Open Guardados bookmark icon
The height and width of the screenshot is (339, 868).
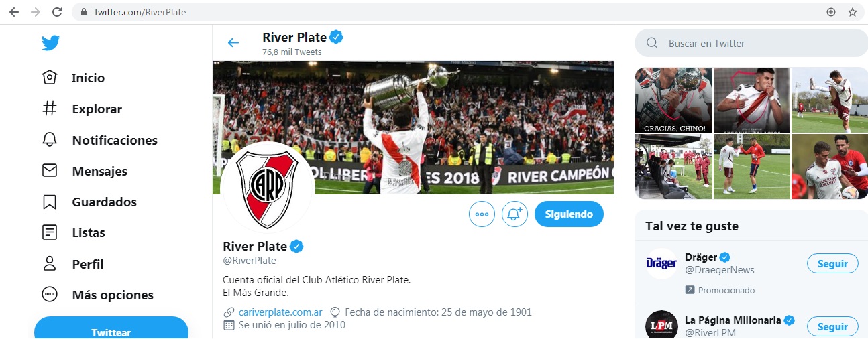pyautogui.click(x=50, y=202)
